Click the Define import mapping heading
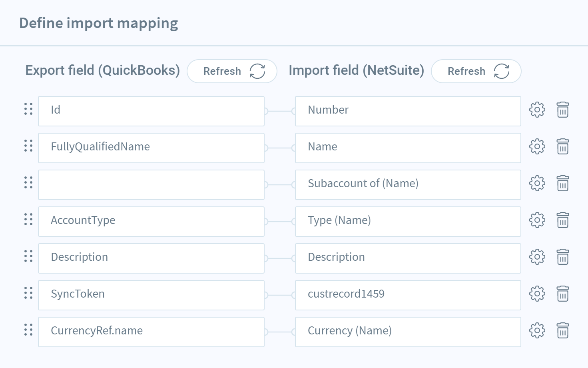588x368 pixels. (99, 24)
